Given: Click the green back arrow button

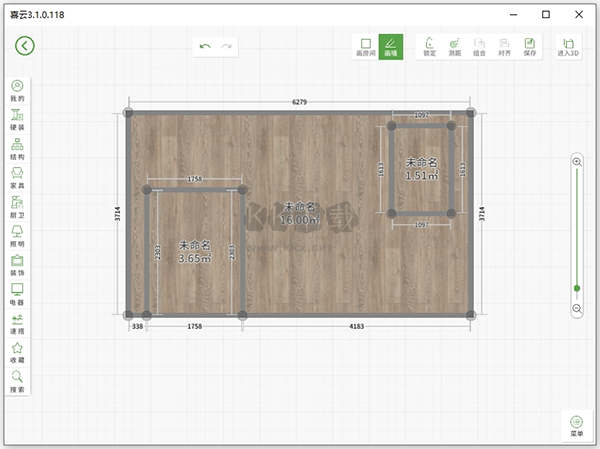Looking at the screenshot, I should point(24,46).
